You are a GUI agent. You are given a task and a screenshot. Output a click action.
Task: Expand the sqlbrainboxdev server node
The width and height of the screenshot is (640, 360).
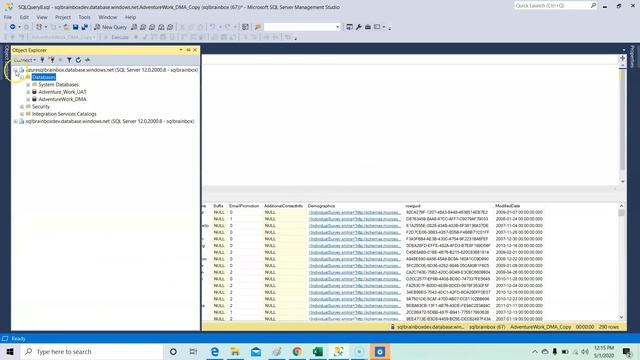[x=15, y=121]
